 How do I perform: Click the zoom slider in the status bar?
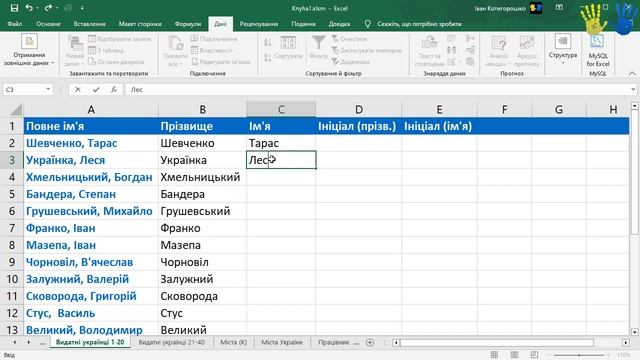(x=579, y=355)
